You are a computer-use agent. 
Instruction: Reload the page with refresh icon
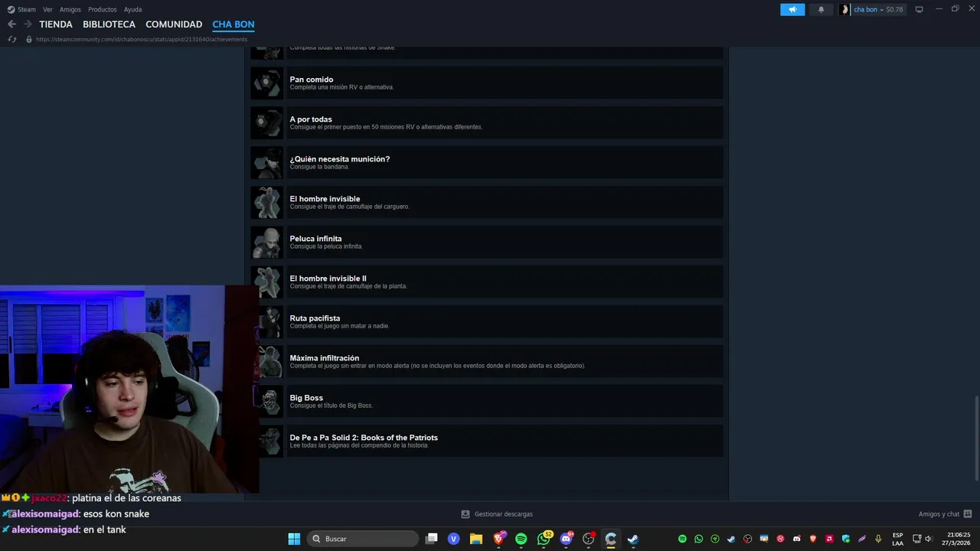[x=11, y=39]
